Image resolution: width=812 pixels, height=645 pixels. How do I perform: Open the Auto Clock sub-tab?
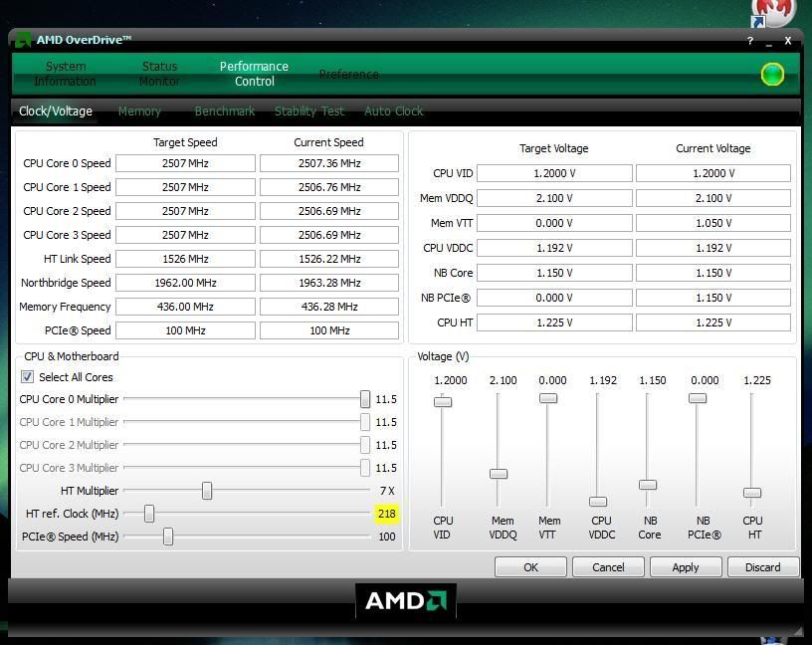click(394, 111)
